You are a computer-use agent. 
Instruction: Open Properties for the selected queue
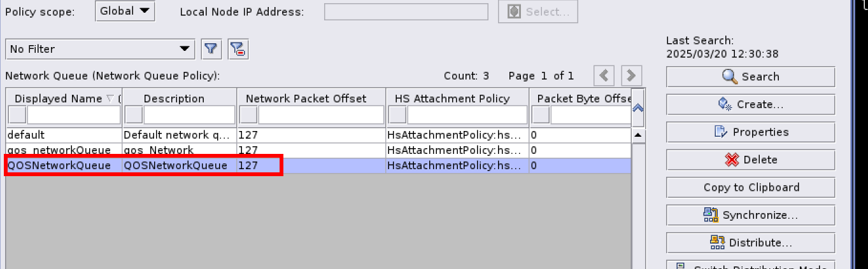coord(750,132)
